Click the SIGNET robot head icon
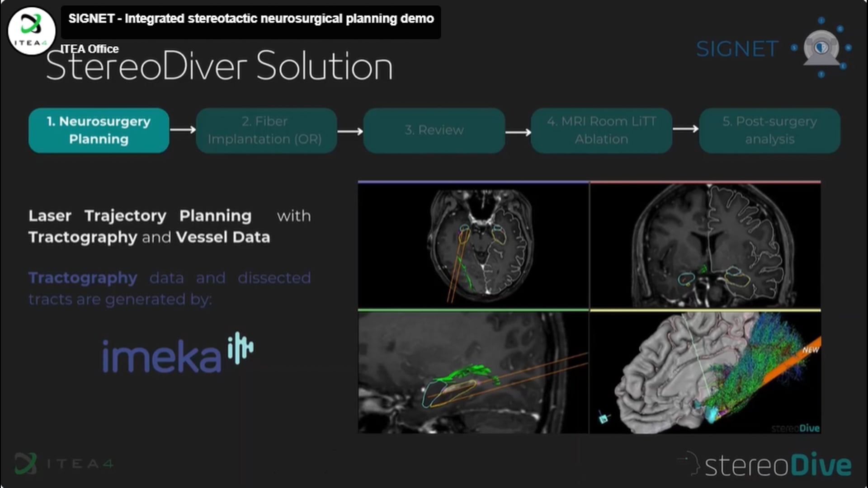868x488 pixels. click(x=821, y=47)
